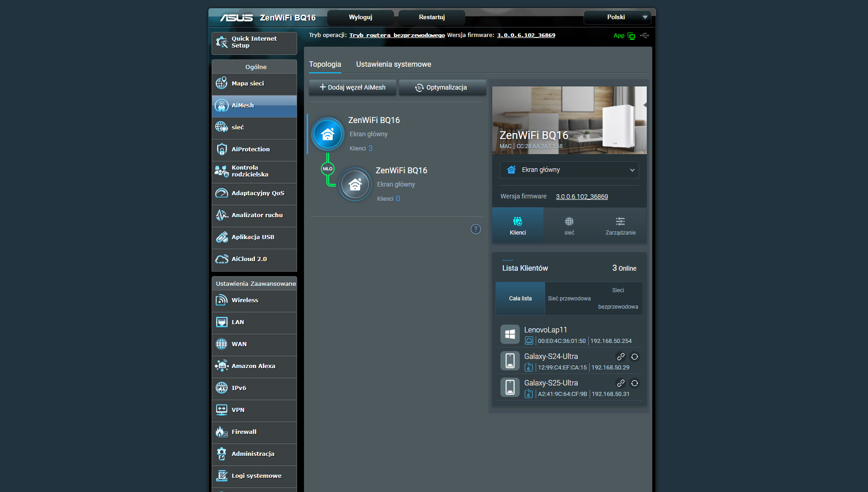Screen dimensions: 868x492
Task: Click the MLO link badge
Action: click(328, 169)
